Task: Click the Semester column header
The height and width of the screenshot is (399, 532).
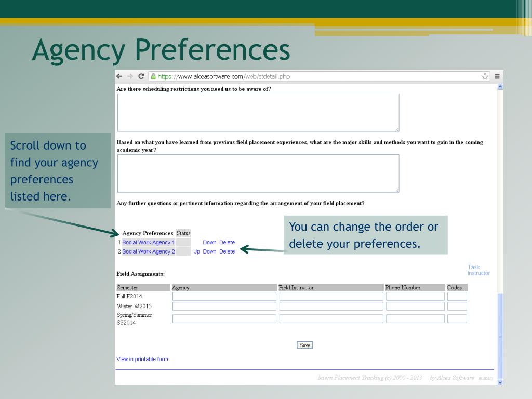Action: point(143,288)
